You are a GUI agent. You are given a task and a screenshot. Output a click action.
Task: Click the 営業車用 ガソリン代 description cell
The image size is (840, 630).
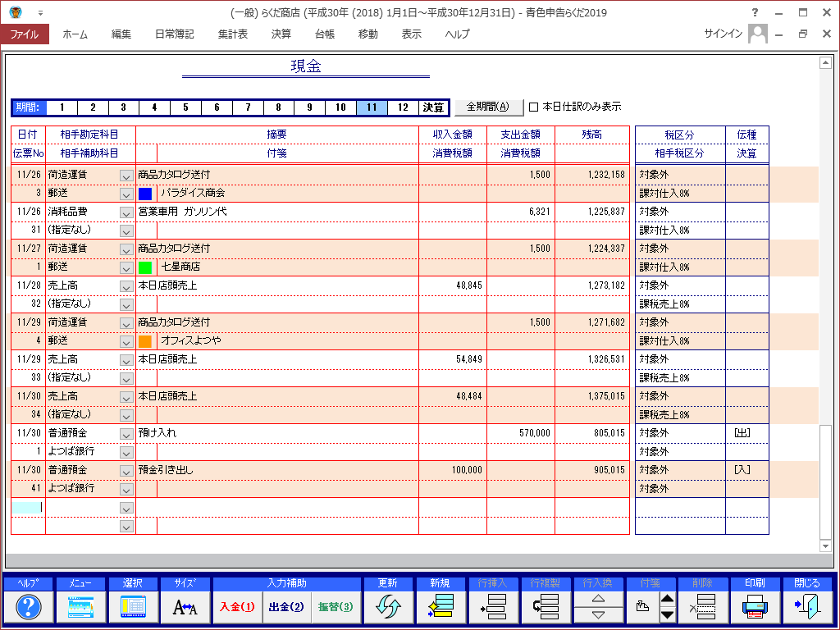[x=277, y=212]
